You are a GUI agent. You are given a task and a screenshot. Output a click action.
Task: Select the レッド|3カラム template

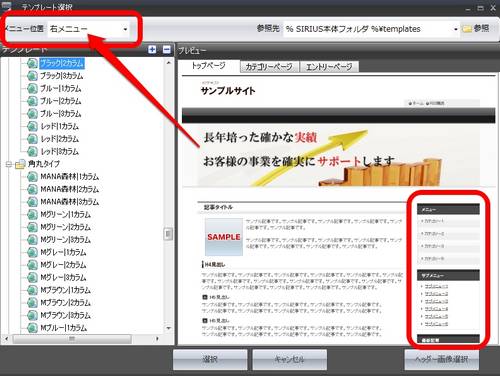coord(60,151)
